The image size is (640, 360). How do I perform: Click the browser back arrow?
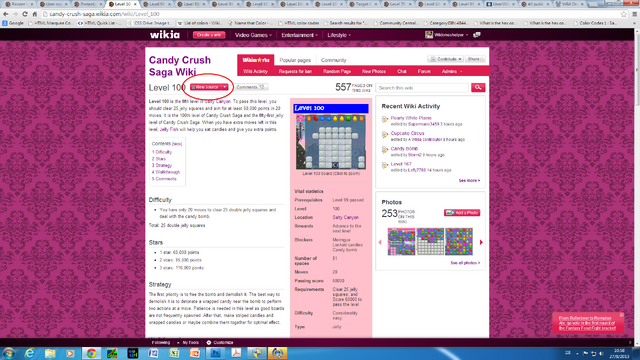tap(6, 14)
